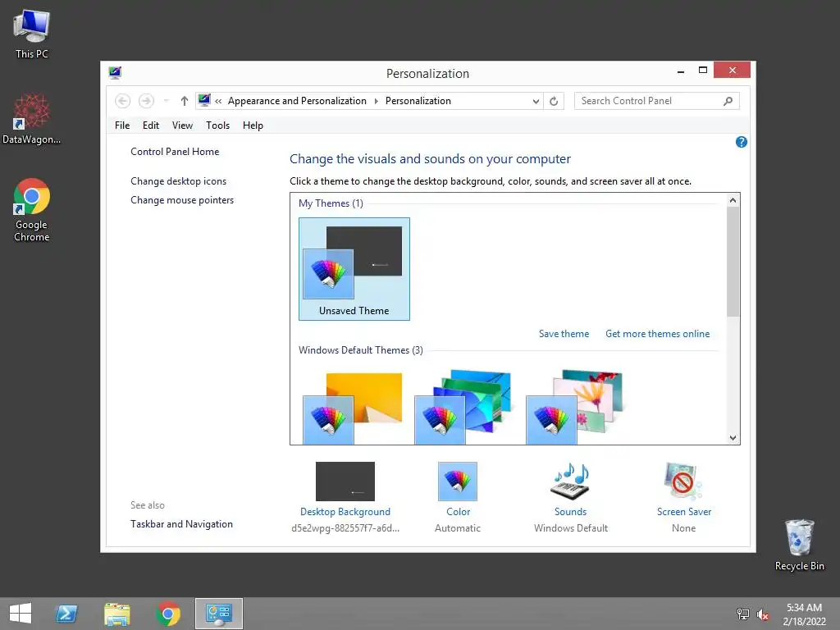Select the Flowers theme thumbnail
This screenshot has height=630, width=840.
point(575,407)
